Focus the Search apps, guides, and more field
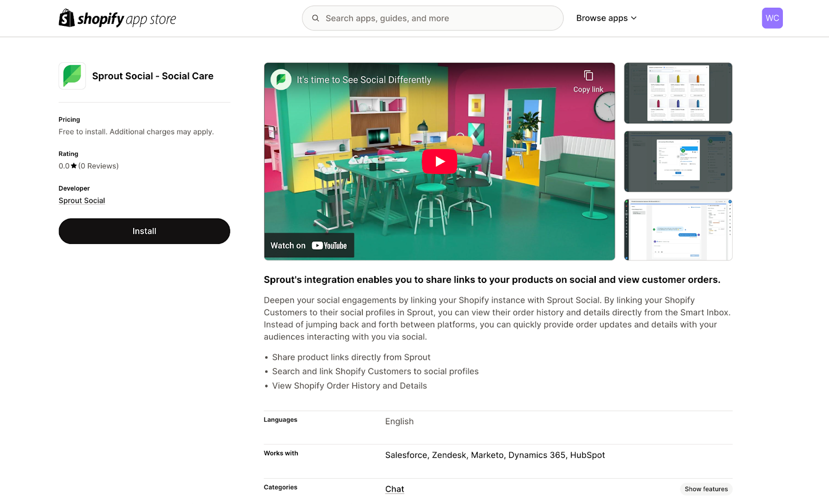829x504 pixels. [433, 18]
